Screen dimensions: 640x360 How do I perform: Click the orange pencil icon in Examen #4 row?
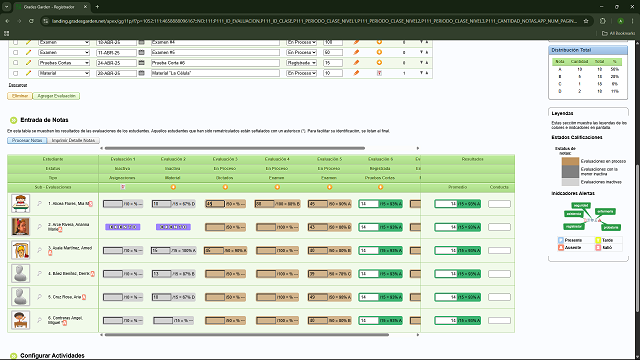point(356,42)
